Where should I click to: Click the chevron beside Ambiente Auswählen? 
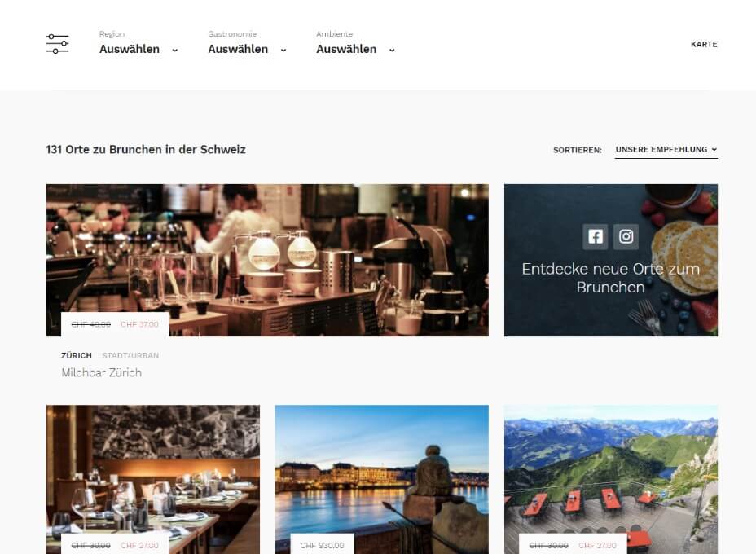[392, 50]
